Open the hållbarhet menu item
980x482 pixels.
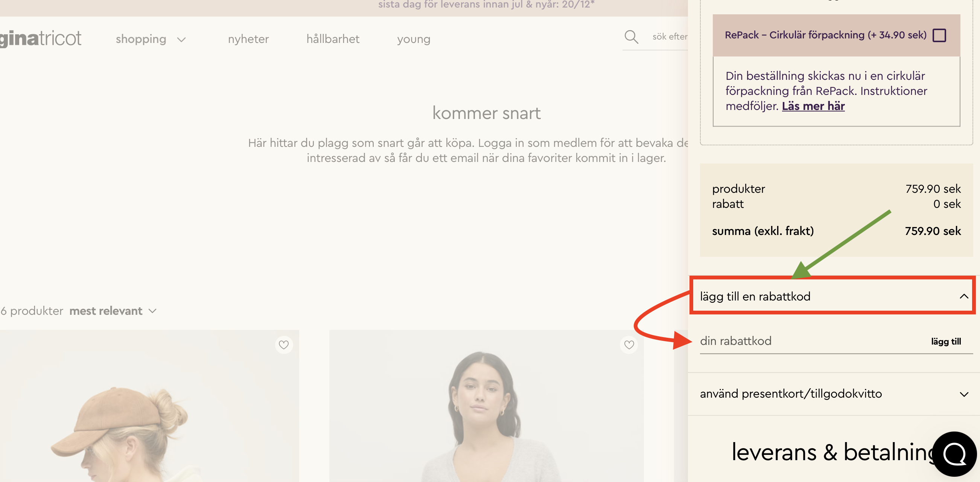click(333, 39)
